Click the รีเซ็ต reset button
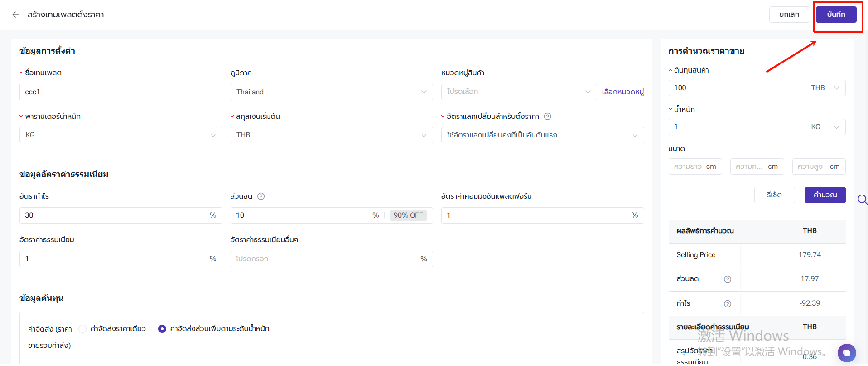 click(774, 195)
